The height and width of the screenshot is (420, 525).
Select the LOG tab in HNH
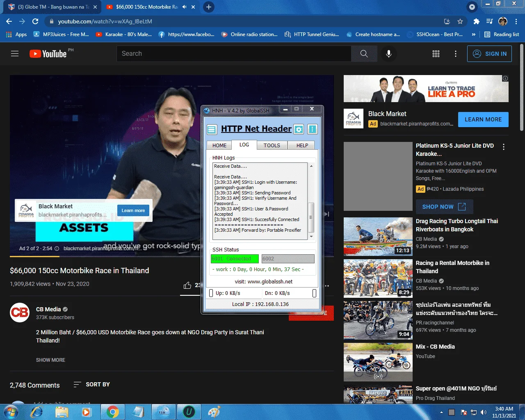[x=244, y=145]
